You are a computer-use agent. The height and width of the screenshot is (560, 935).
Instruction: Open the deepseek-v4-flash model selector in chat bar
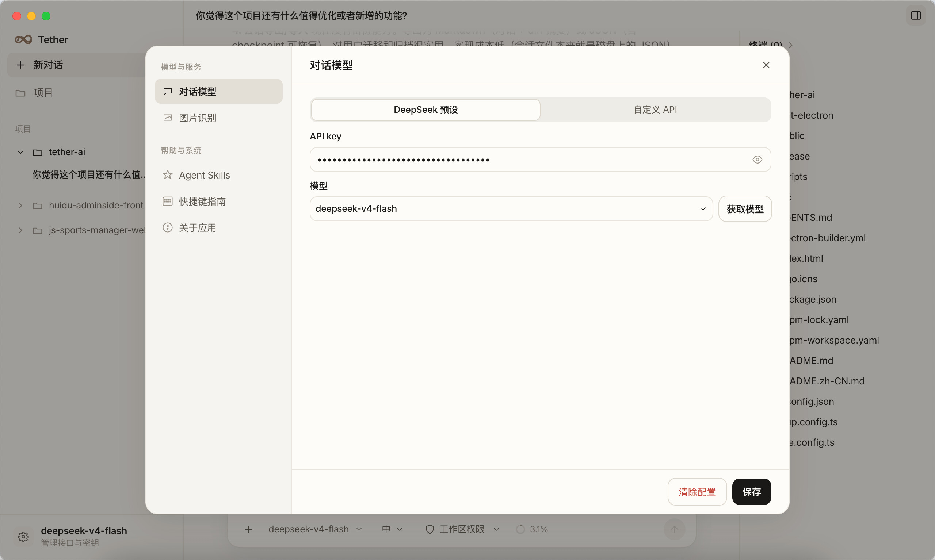(x=315, y=529)
